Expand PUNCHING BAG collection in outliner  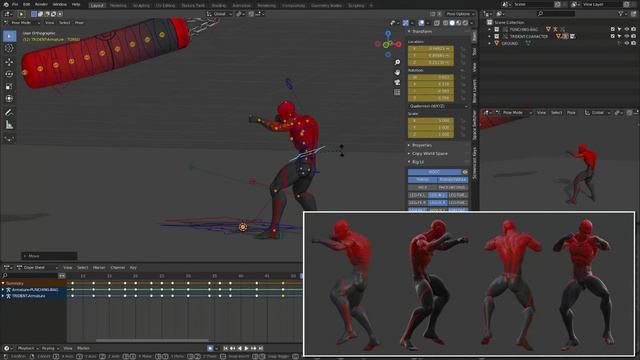pyautogui.click(x=489, y=29)
